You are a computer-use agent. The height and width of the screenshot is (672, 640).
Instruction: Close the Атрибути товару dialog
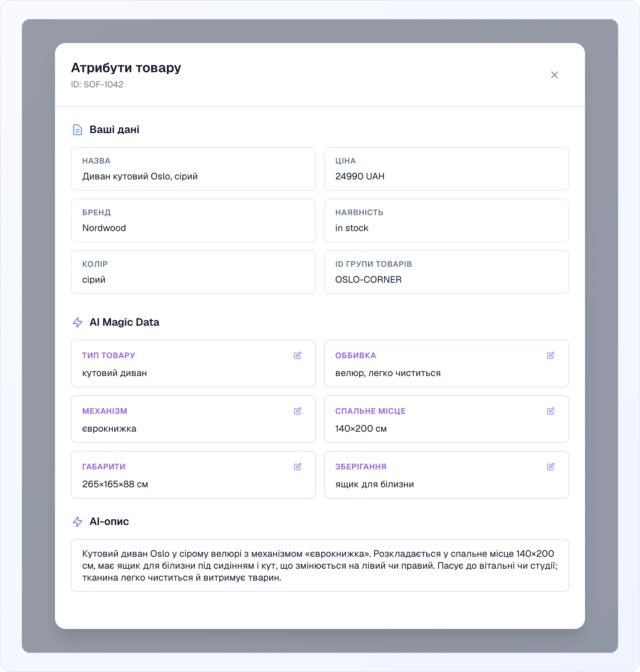tap(555, 75)
